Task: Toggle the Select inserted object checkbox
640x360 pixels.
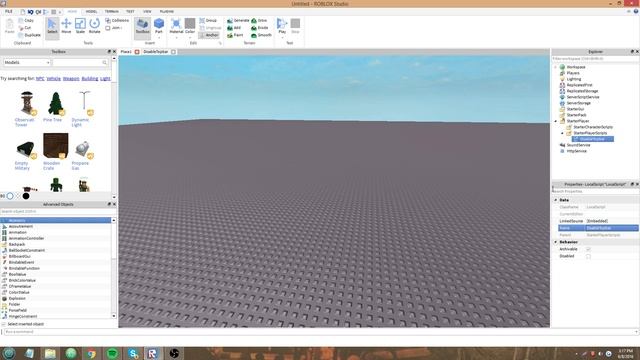Action: 4,324
